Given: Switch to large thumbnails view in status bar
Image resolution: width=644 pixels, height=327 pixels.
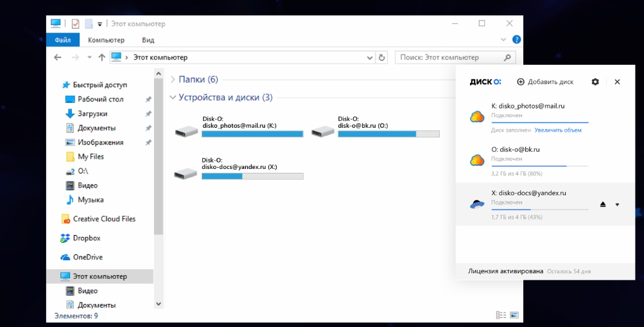Looking at the screenshot, I should click(514, 316).
